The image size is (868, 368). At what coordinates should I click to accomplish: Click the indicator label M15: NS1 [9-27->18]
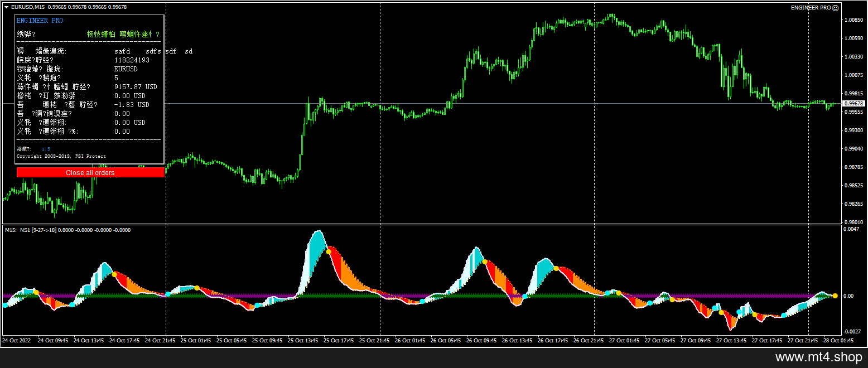coord(30,230)
